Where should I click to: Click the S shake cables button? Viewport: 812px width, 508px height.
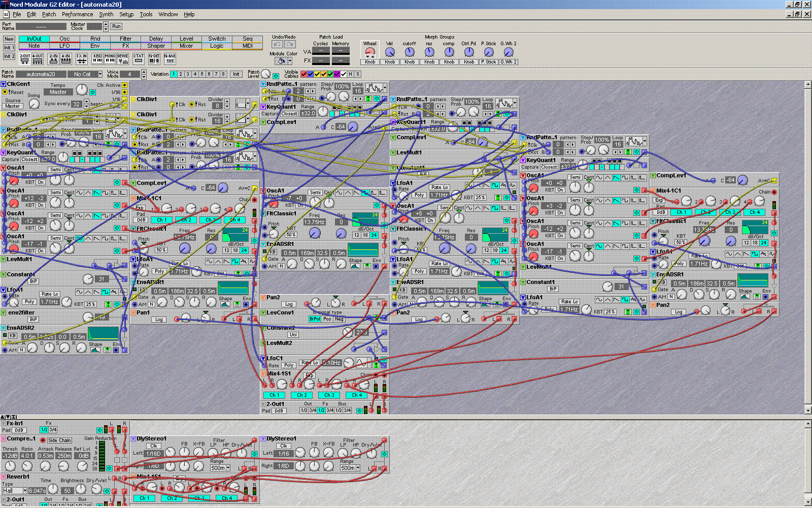pos(357,74)
